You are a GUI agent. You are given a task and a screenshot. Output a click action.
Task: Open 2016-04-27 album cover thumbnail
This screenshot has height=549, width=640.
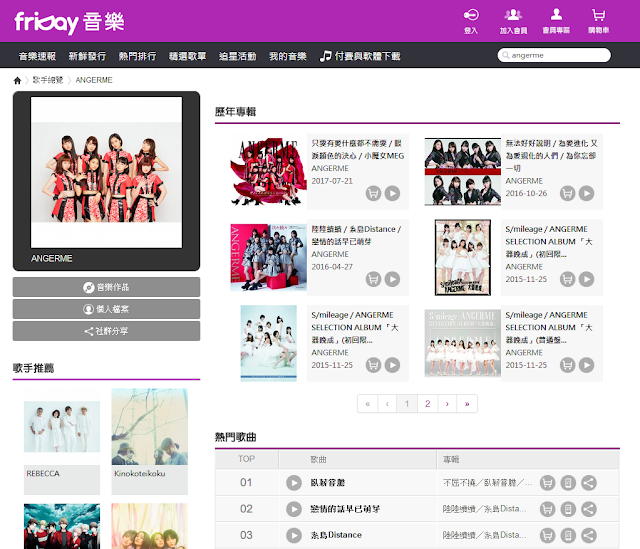click(269, 257)
